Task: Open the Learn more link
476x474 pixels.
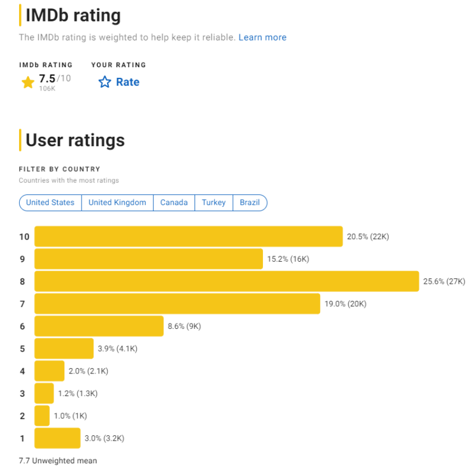Action: 262,37
